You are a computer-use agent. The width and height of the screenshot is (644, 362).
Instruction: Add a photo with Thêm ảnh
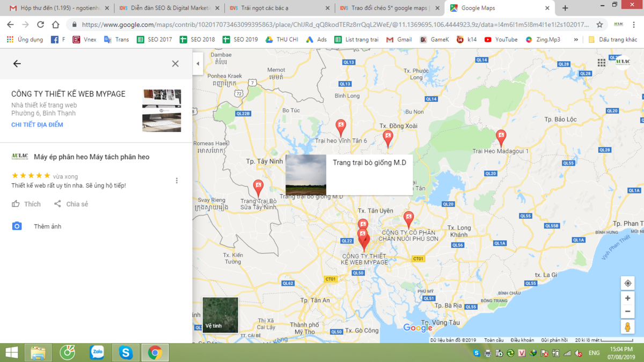point(36,226)
